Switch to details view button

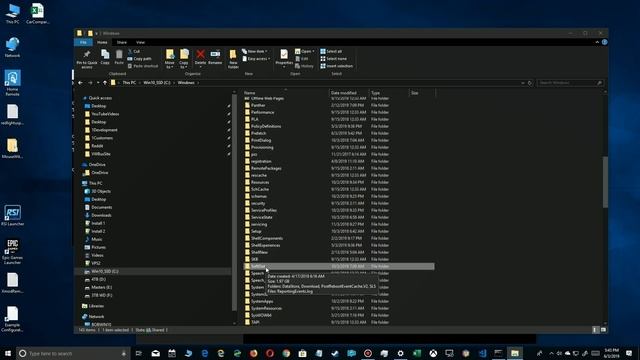tap(595, 330)
